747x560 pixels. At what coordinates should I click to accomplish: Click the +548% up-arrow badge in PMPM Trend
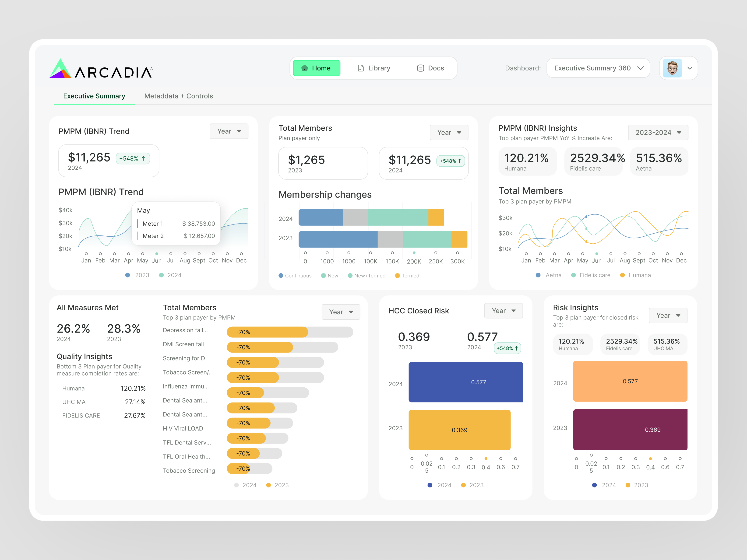pyautogui.click(x=133, y=159)
